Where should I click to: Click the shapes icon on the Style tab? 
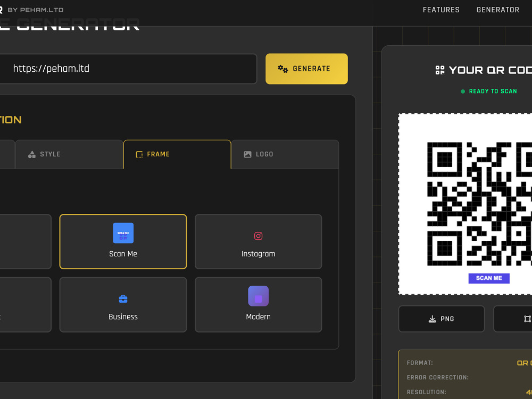(x=32, y=154)
